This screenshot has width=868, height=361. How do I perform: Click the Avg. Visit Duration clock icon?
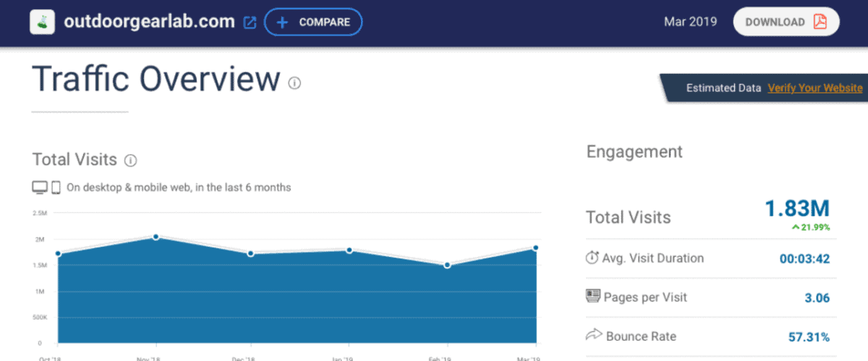click(592, 258)
